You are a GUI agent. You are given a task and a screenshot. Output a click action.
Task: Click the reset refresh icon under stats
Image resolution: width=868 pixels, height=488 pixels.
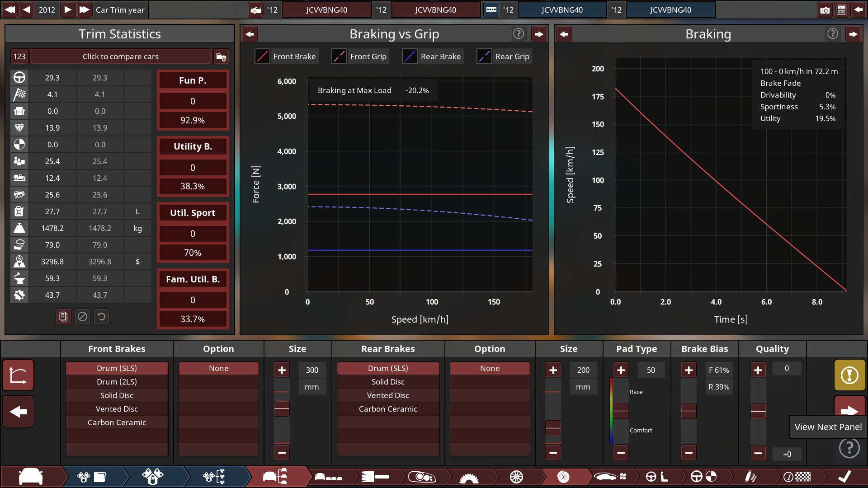tap(101, 317)
